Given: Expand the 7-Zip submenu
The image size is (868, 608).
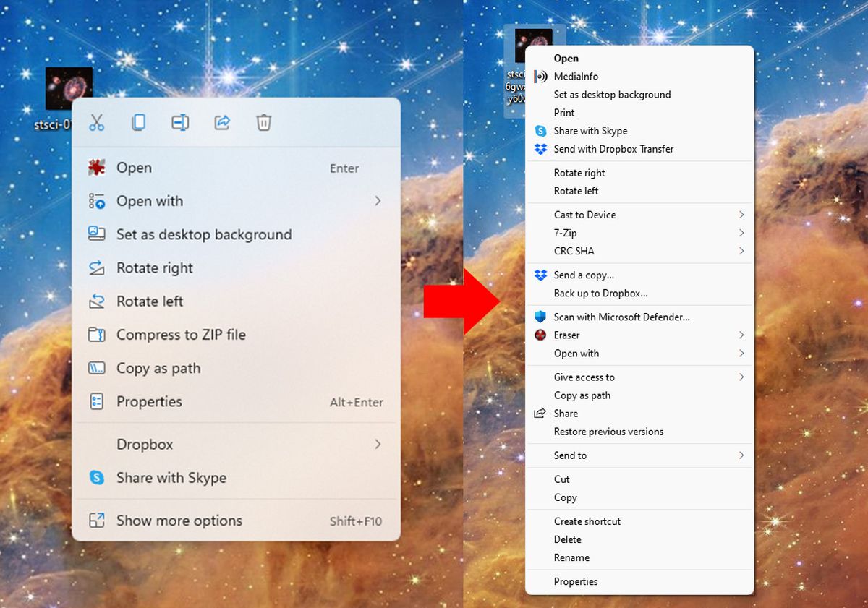Looking at the screenshot, I should pos(741,233).
